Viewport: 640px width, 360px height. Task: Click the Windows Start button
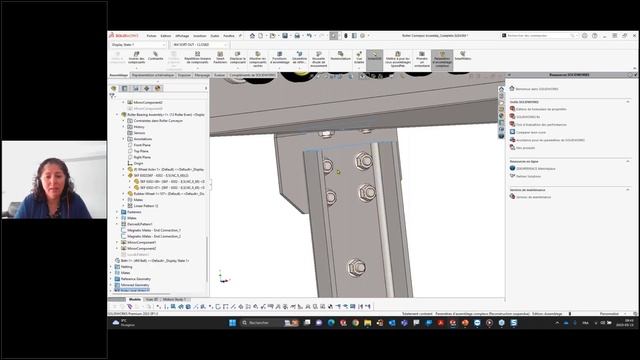pyautogui.click(x=232, y=323)
